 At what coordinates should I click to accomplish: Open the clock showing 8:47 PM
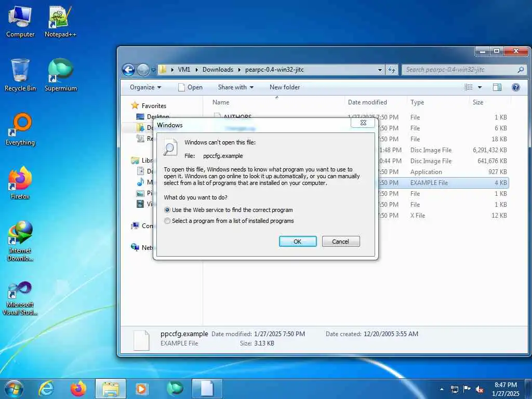pos(505,389)
